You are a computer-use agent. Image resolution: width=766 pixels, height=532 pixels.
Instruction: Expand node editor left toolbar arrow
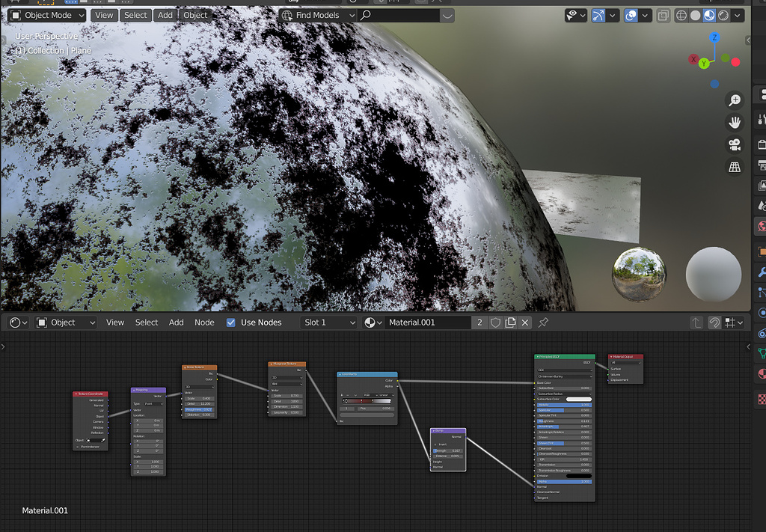pos(3,346)
